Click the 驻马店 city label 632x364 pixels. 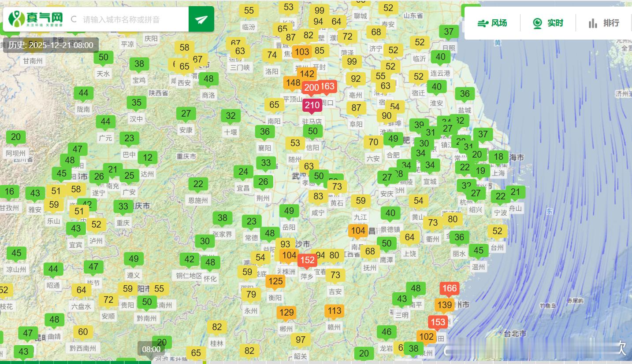pyautogui.click(x=312, y=121)
